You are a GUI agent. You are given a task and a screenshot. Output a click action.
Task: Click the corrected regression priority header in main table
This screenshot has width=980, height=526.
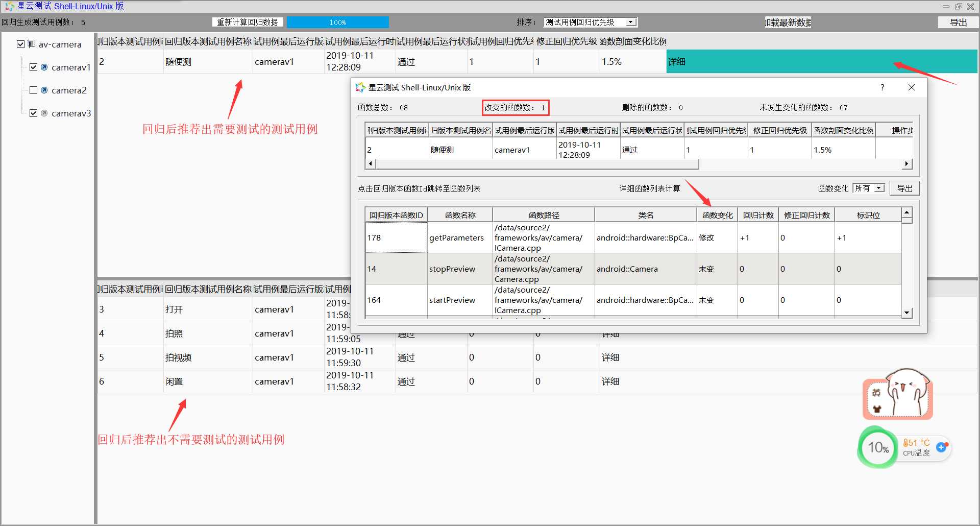(x=567, y=41)
